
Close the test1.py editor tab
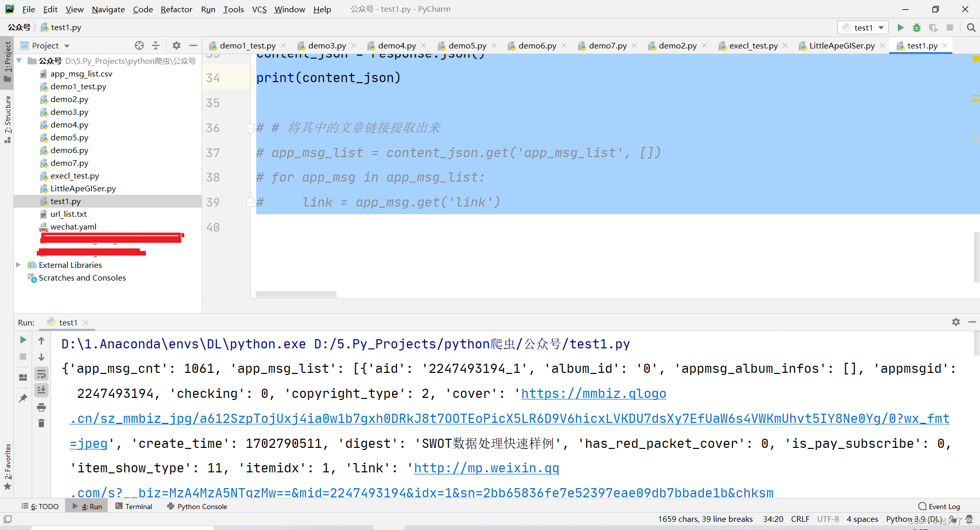point(945,45)
